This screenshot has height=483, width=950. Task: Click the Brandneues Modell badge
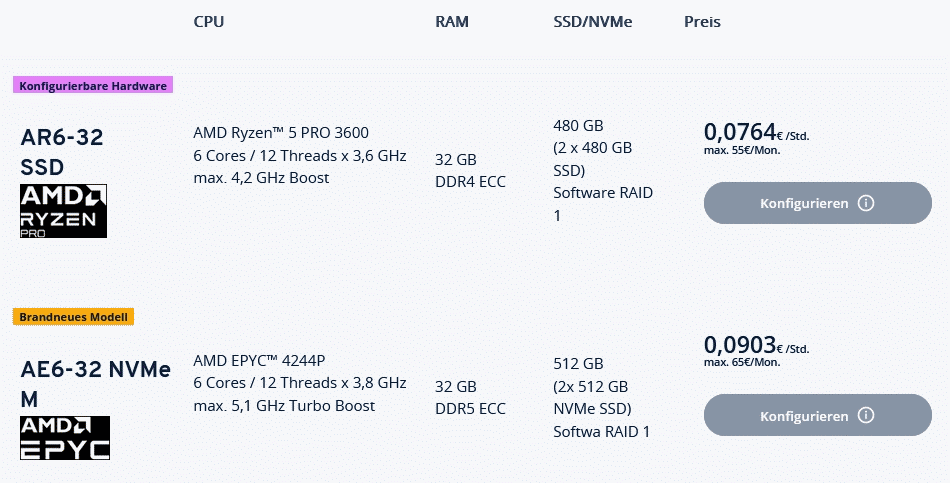74,317
